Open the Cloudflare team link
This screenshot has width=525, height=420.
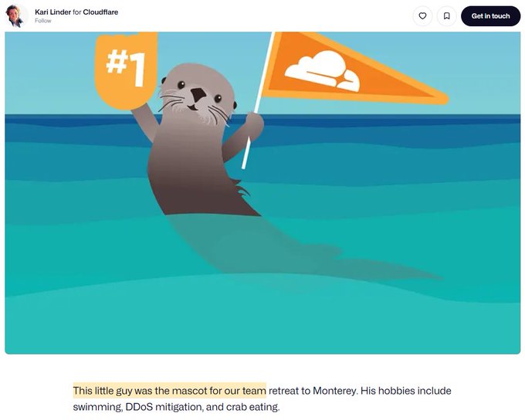(100, 12)
